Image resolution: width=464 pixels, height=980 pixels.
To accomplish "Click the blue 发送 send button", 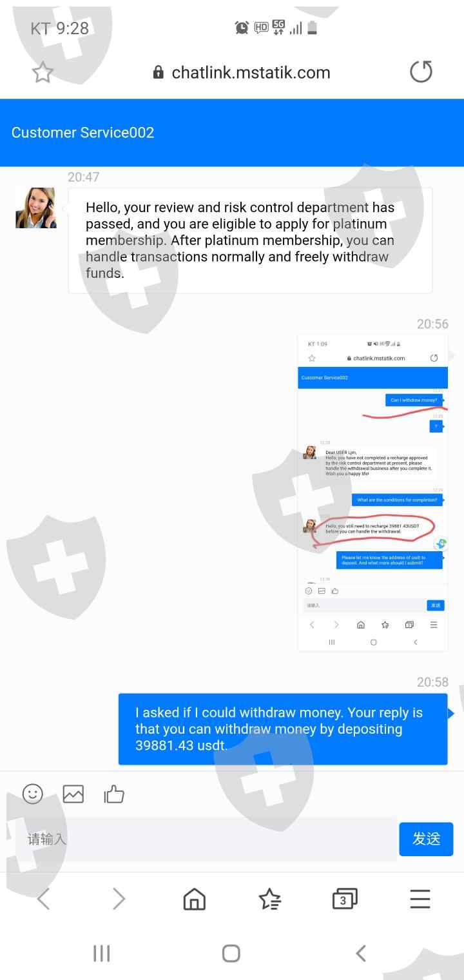I will tap(426, 839).
